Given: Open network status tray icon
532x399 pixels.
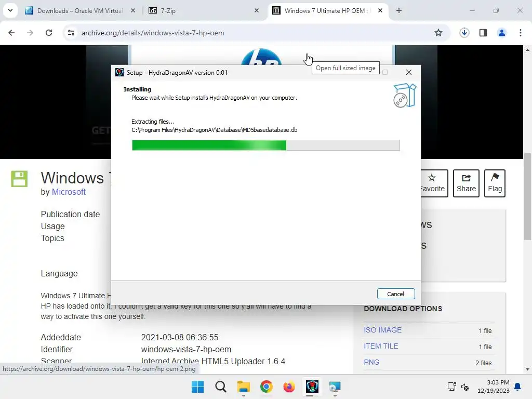Looking at the screenshot, I should click(452, 387).
